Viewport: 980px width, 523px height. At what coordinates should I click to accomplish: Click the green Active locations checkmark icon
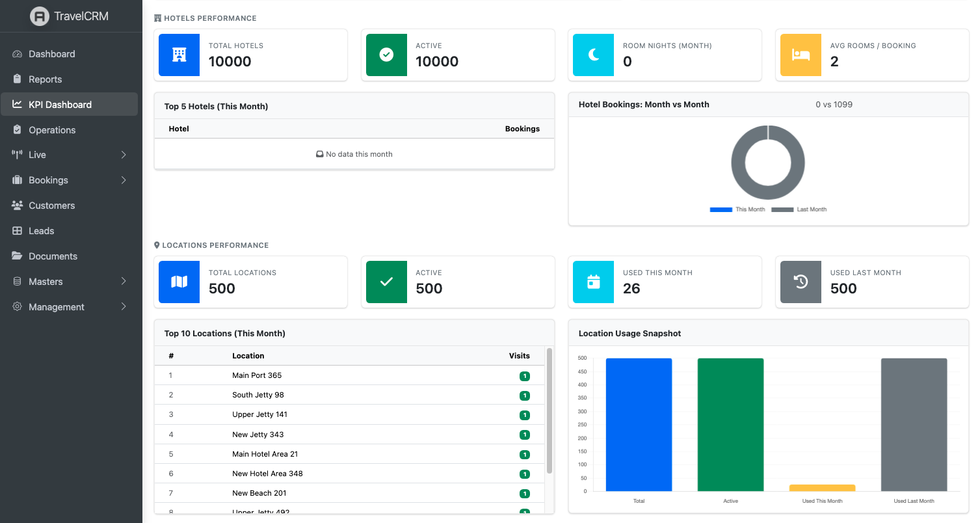point(386,282)
